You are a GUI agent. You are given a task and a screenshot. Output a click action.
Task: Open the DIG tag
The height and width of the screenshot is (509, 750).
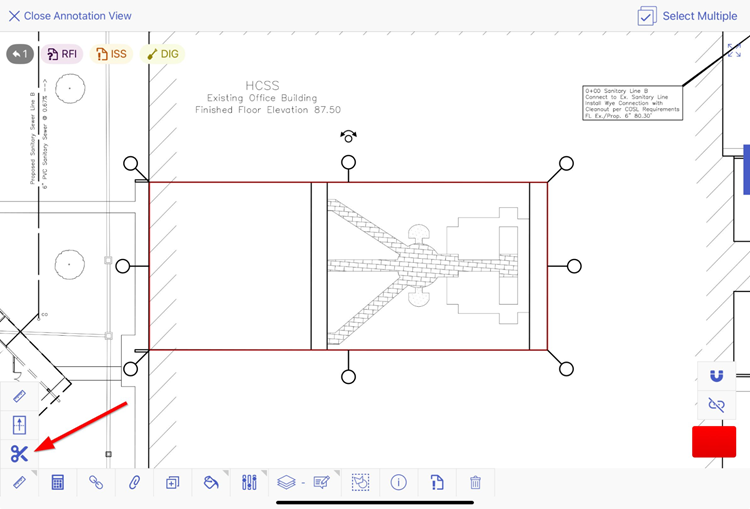[163, 54]
